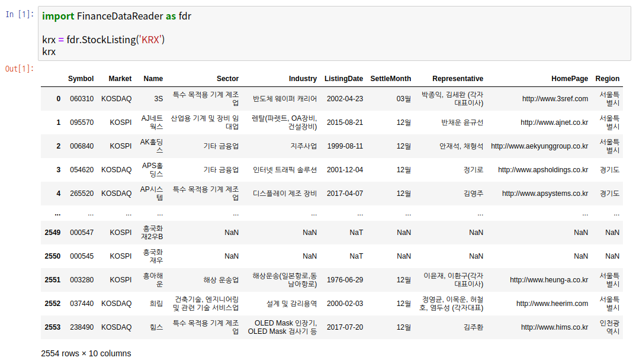636x364 pixels.
Task: Select symbol cell 238490
Action: tap(82, 327)
